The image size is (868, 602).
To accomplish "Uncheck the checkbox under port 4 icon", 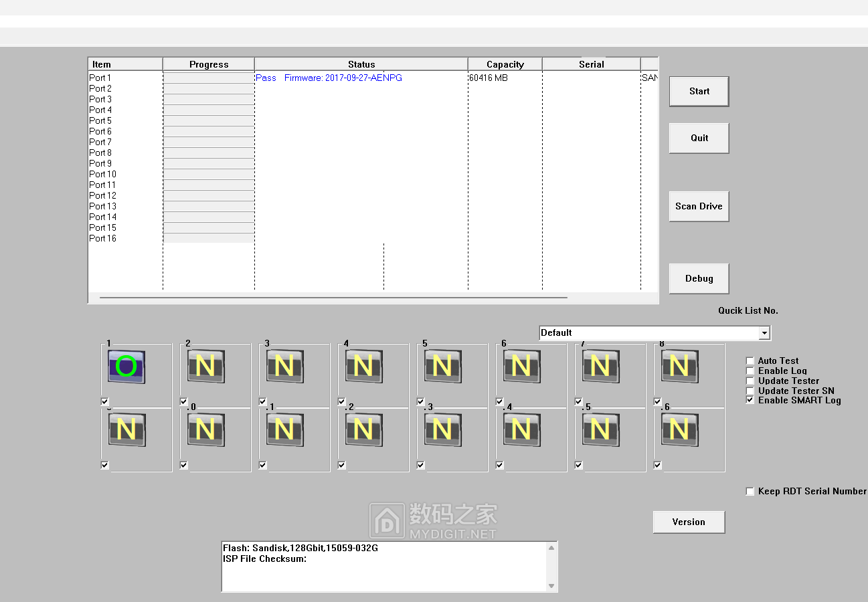I will tap(342, 401).
